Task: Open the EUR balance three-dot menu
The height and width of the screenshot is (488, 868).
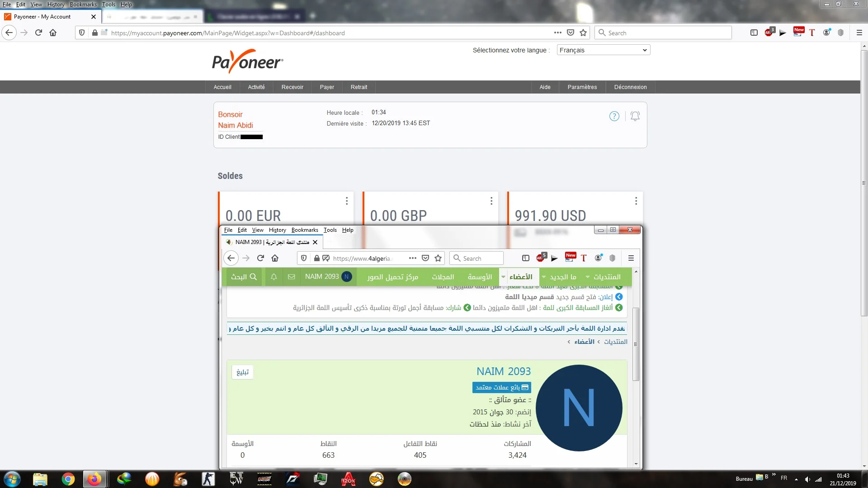Action: click(x=346, y=201)
